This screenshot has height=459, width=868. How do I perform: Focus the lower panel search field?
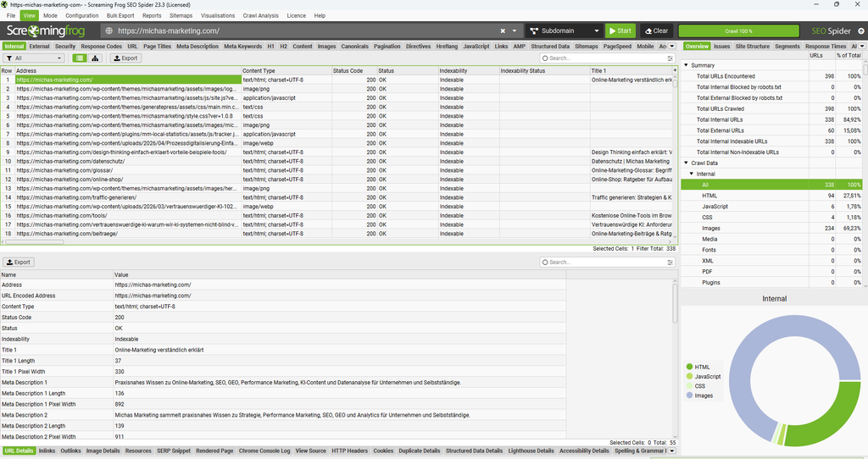coord(603,263)
